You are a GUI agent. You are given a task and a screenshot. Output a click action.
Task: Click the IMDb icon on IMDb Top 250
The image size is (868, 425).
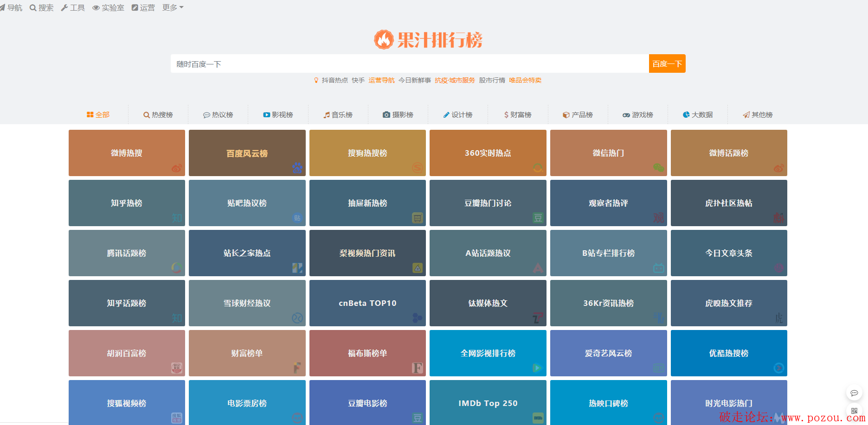[x=538, y=418]
